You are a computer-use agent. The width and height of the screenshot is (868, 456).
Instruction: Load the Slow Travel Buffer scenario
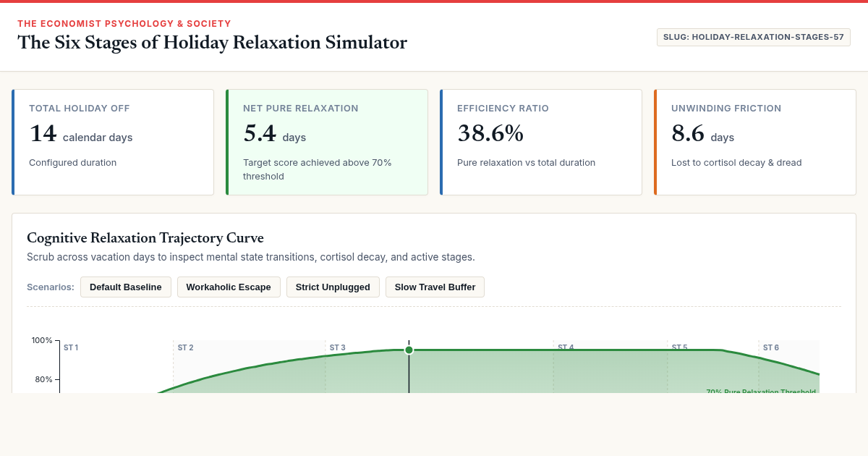click(x=435, y=287)
